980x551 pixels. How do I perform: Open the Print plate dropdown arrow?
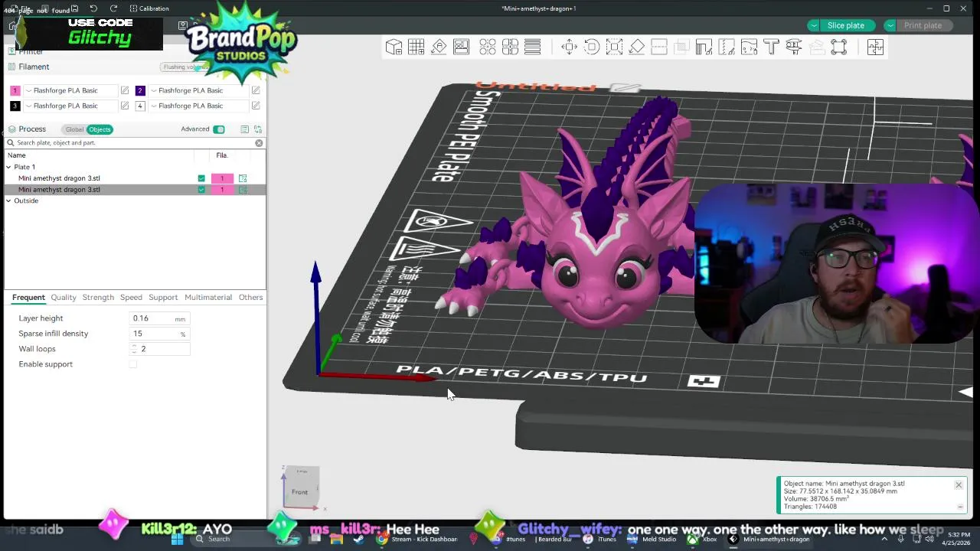890,25
